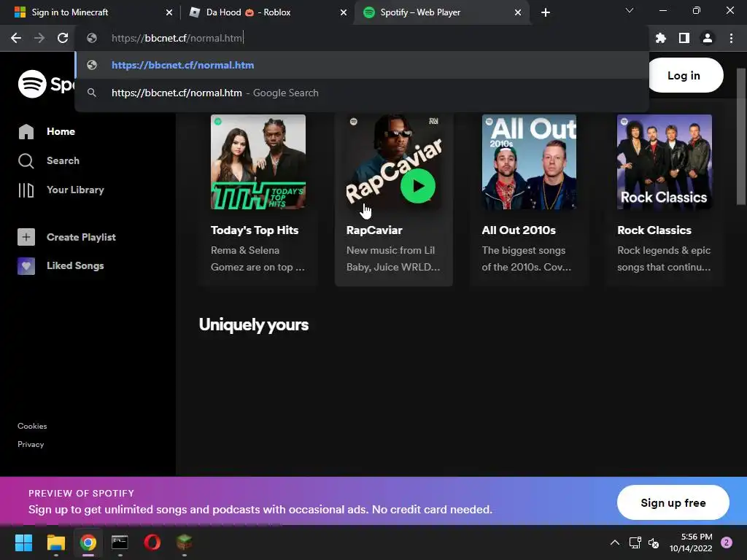
Task: Select the bbcnet.cf/normal.htm URL suggestion
Action: (362, 65)
